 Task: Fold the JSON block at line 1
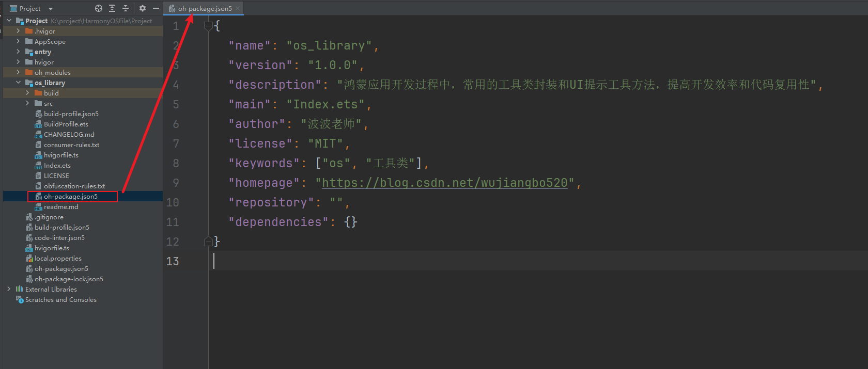pyautogui.click(x=208, y=26)
